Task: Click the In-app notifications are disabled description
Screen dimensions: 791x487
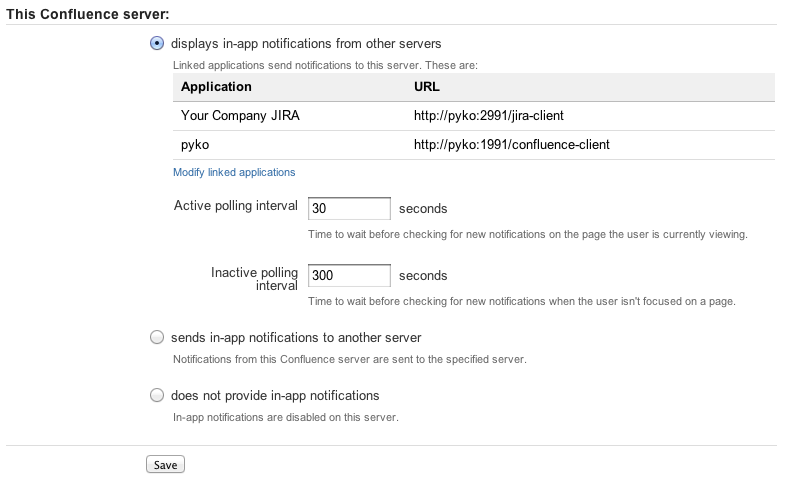Action: point(286,417)
